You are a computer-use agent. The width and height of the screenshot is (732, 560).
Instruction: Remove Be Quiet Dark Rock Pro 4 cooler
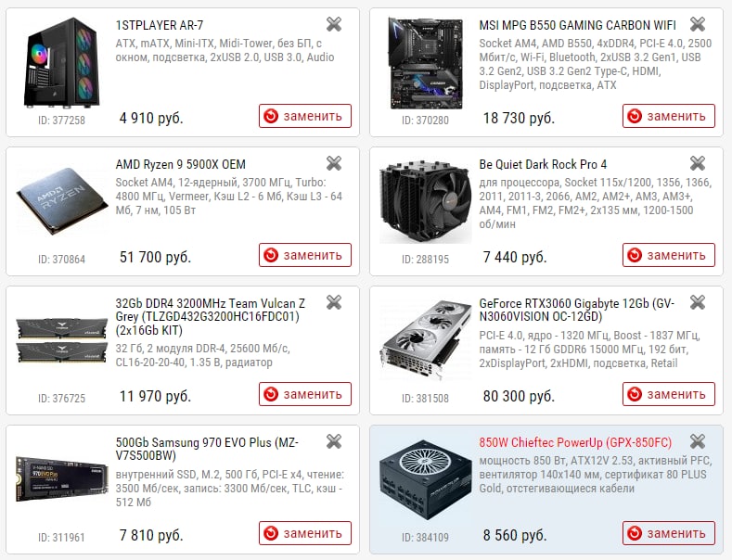click(x=698, y=163)
